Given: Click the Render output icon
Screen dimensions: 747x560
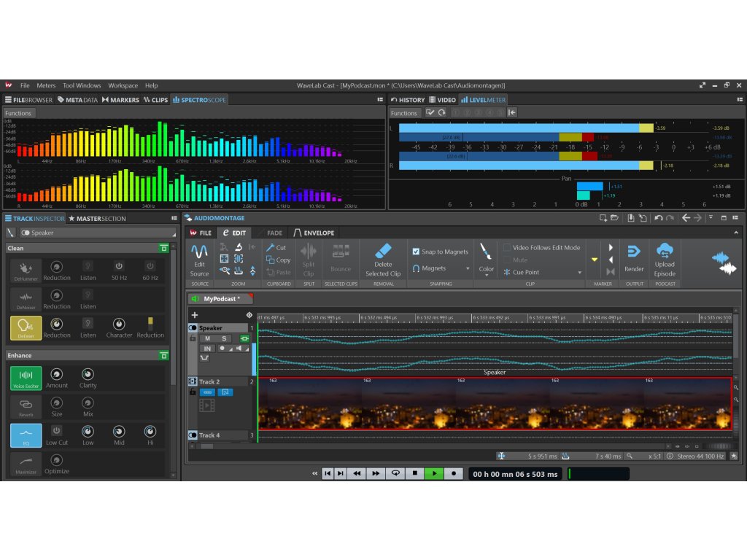Looking at the screenshot, I should [x=634, y=252].
